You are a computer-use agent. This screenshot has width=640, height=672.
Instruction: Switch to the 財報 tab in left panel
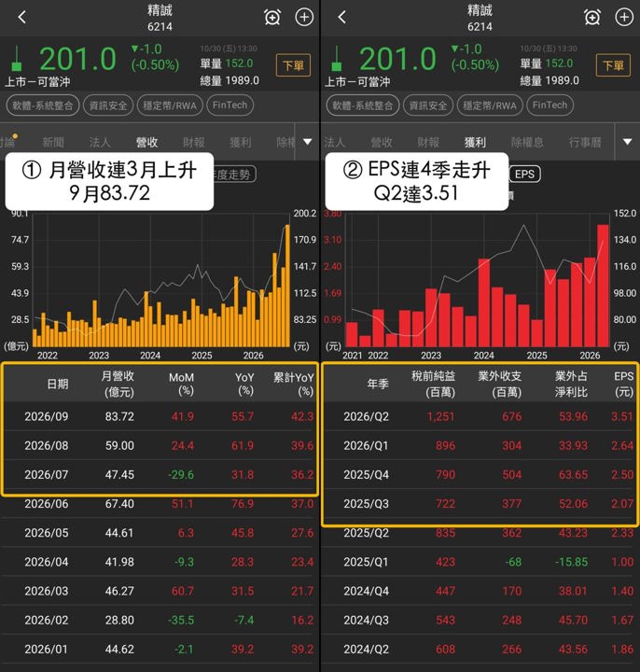pos(194,142)
